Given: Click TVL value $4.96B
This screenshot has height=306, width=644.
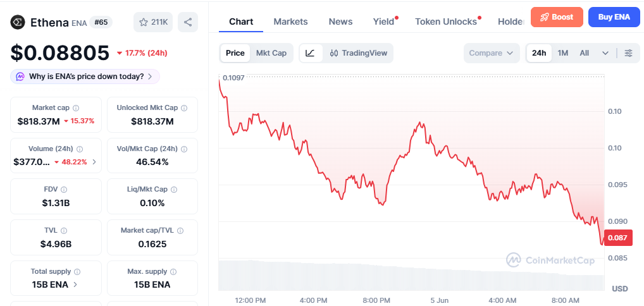Looking at the screenshot, I should coord(56,244).
